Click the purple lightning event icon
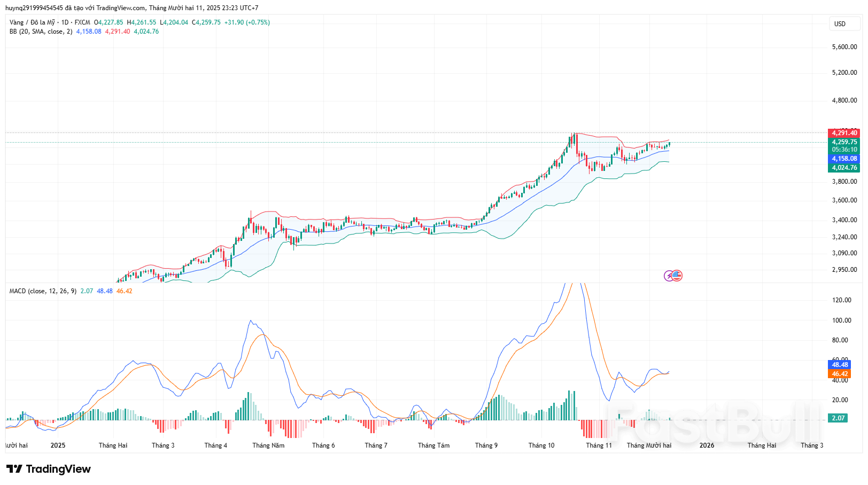Screen dimensions: 868x485 [x=669, y=276]
